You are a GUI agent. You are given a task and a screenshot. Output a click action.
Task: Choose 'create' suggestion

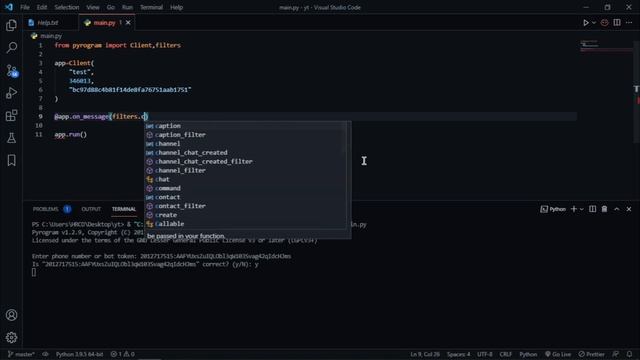click(245, 215)
